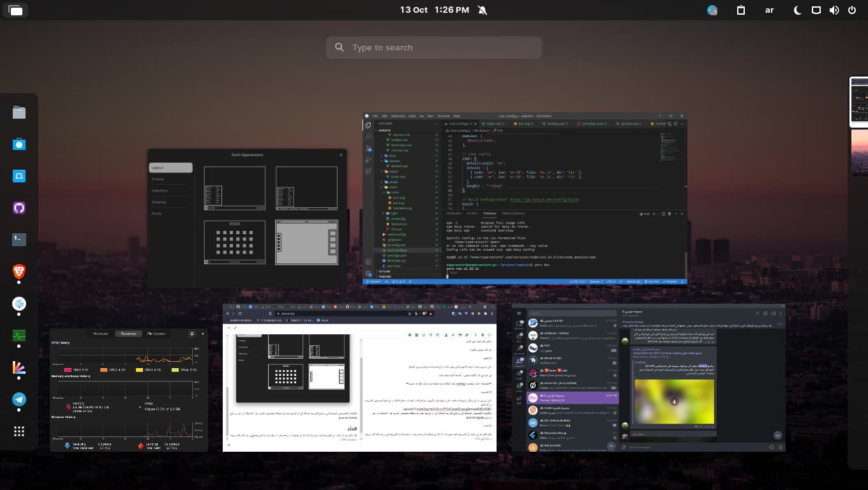Open the Files app from the dock
The image size is (868, 490).
pyautogui.click(x=19, y=113)
